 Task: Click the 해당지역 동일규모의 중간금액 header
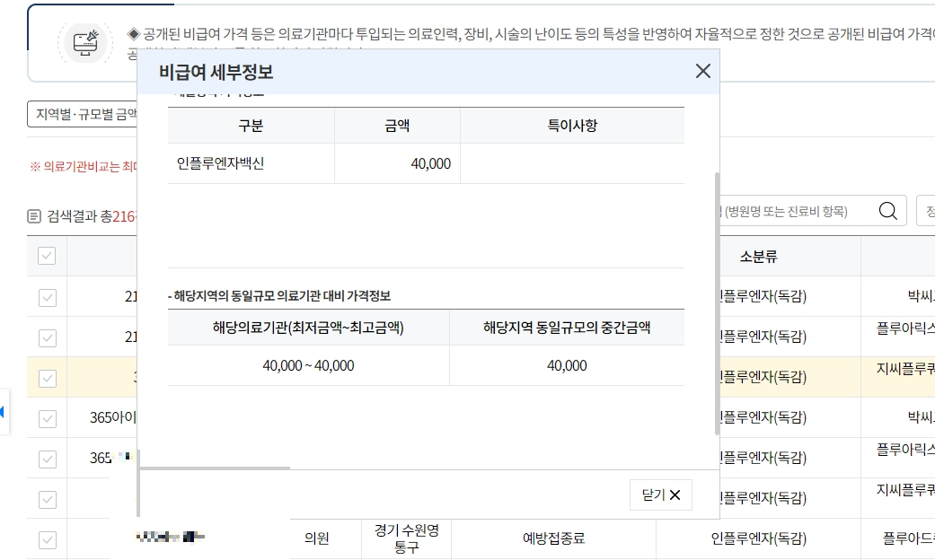tap(567, 327)
